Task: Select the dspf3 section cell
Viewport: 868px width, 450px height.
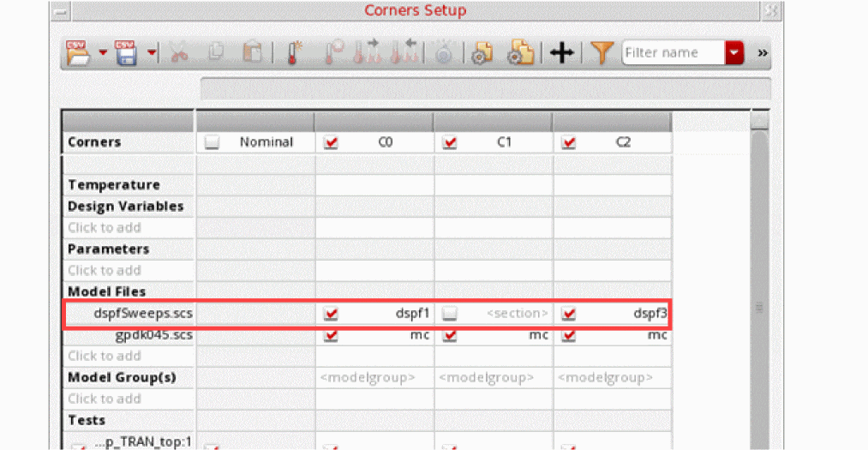Action: 650,313
